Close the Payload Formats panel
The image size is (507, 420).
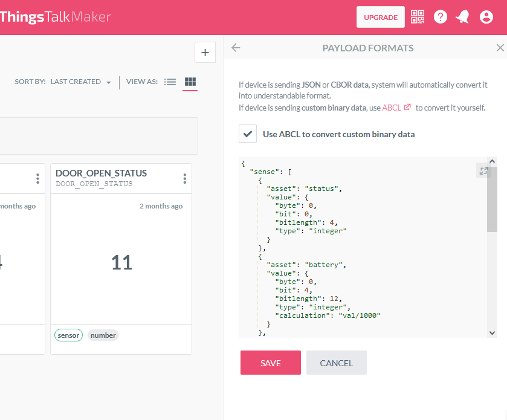pos(500,48)
